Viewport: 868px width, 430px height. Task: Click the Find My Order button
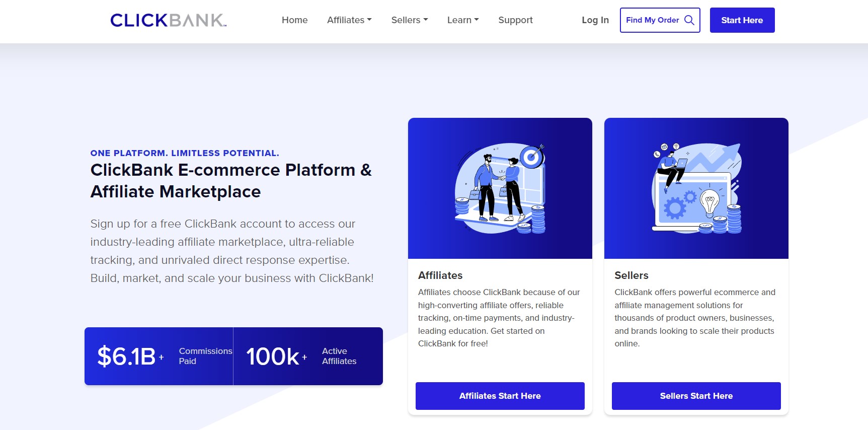point(660,20)
